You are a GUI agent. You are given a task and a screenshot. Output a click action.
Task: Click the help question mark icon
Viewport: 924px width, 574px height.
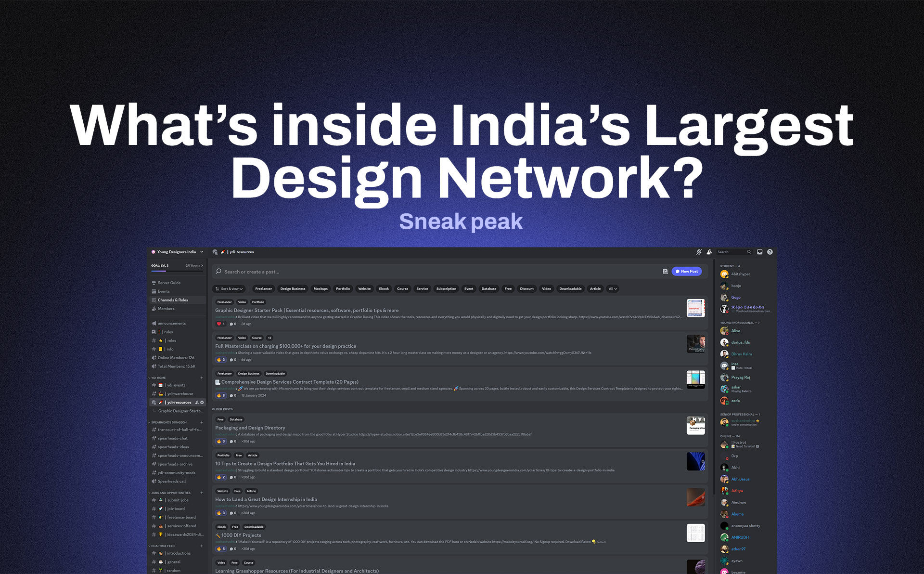coord(770,252)
